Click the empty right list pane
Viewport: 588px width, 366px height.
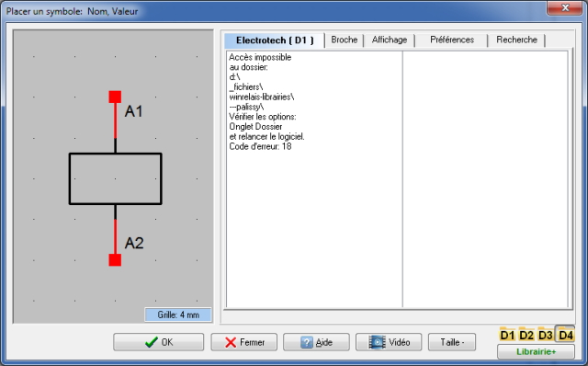point(485,179)
